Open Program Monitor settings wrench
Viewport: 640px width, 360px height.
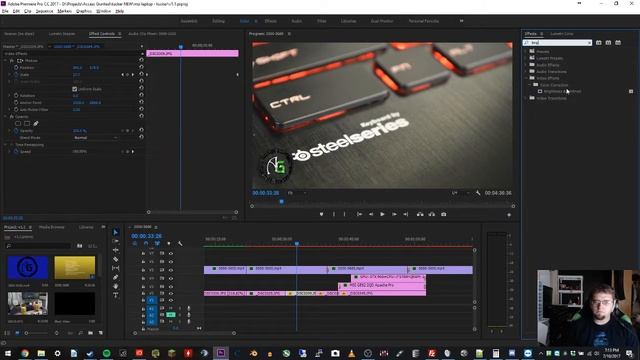click(478, 193)
